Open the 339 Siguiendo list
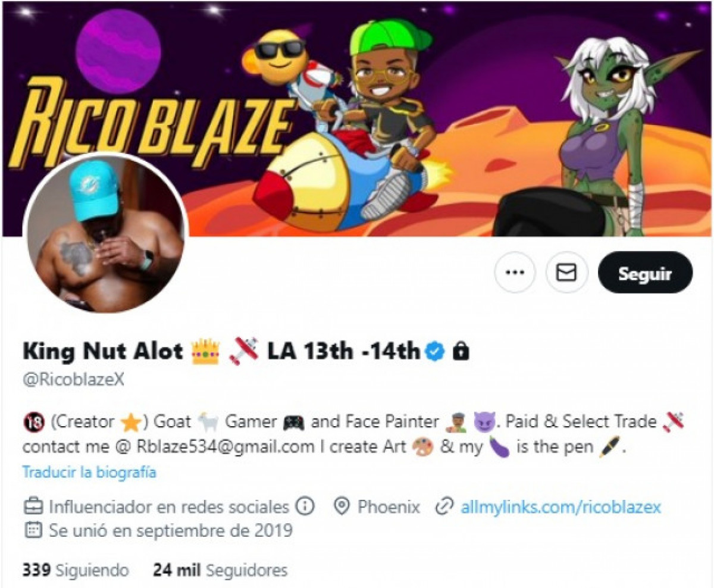The height and width of the screenshot is (588, 714). [76, 570]
